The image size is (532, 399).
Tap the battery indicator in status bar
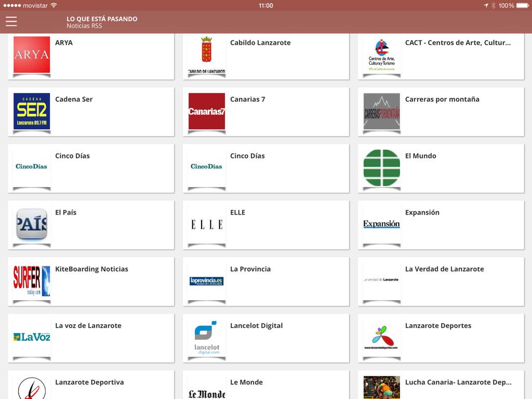click(523, 5)
